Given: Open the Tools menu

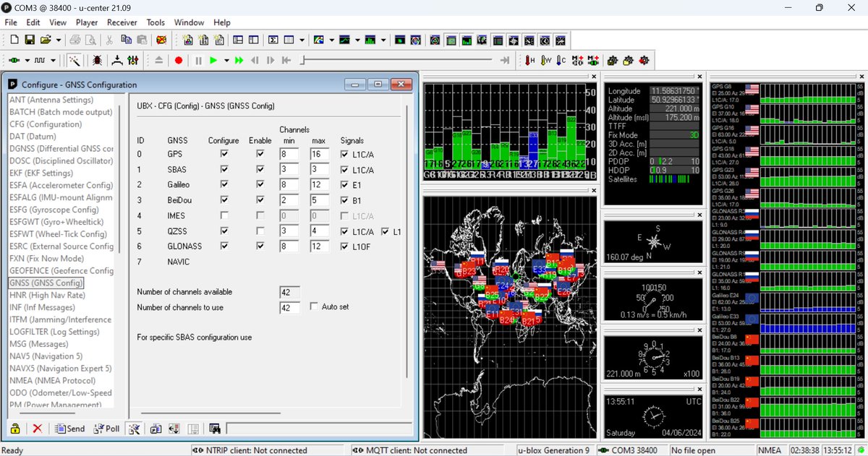Looking at the screenshot, I should 156,22.
